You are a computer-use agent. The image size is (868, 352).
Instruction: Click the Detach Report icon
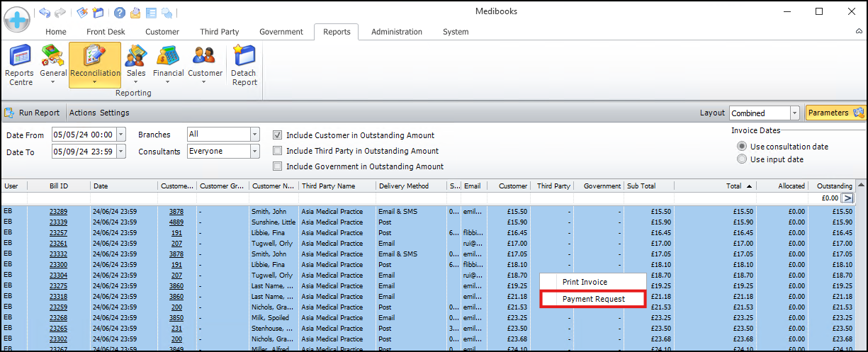(x=244, y=64)
